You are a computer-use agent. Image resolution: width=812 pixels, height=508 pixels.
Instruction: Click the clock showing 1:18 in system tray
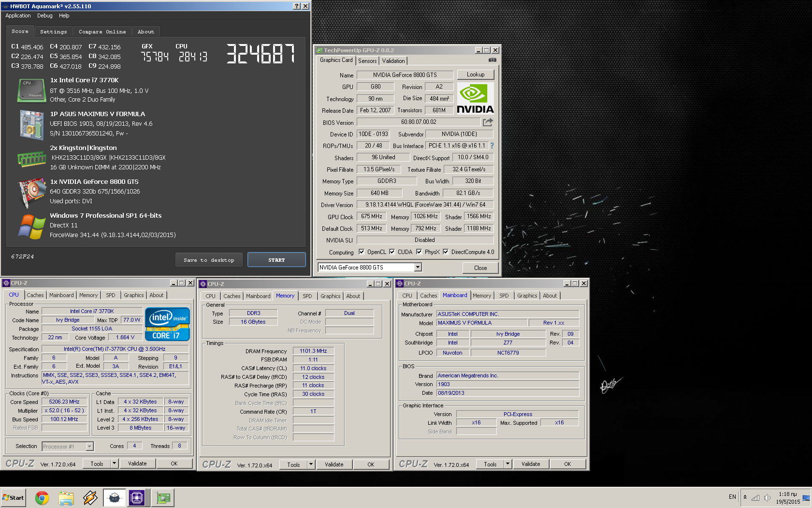tap(788, 494)
